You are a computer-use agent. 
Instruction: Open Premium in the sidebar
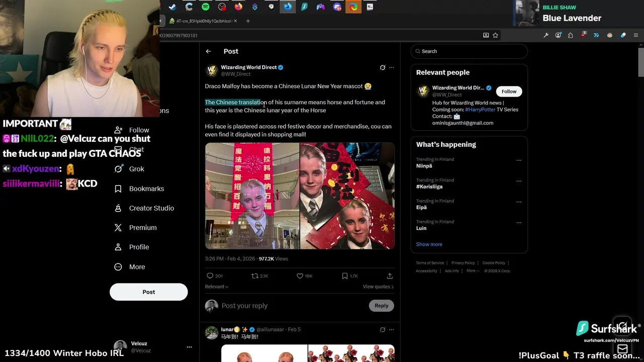coord(135,228)
